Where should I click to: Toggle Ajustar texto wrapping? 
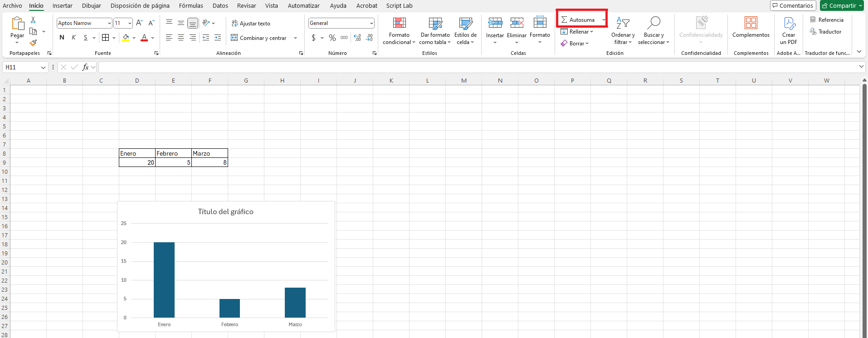(251, 23)
